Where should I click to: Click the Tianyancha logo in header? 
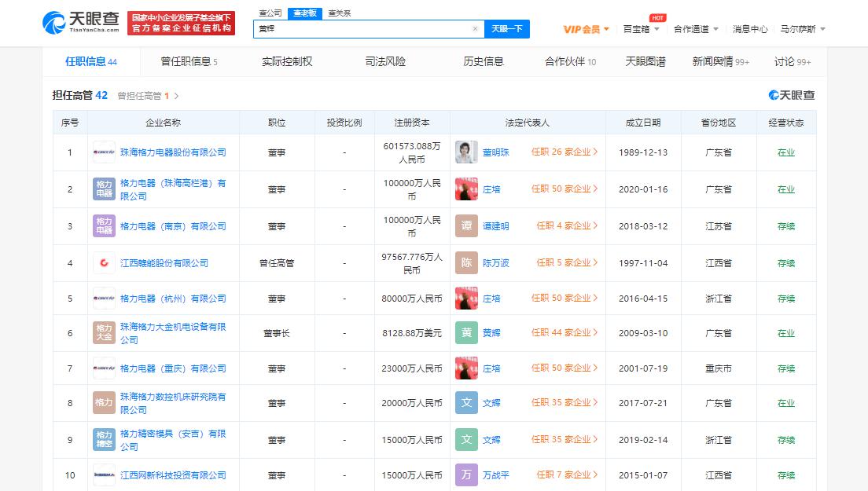81,22
